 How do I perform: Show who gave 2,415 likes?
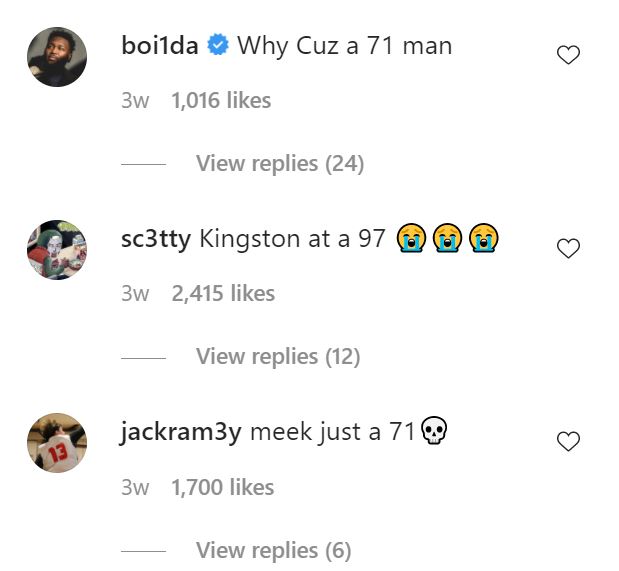click(x=223, y=293)
